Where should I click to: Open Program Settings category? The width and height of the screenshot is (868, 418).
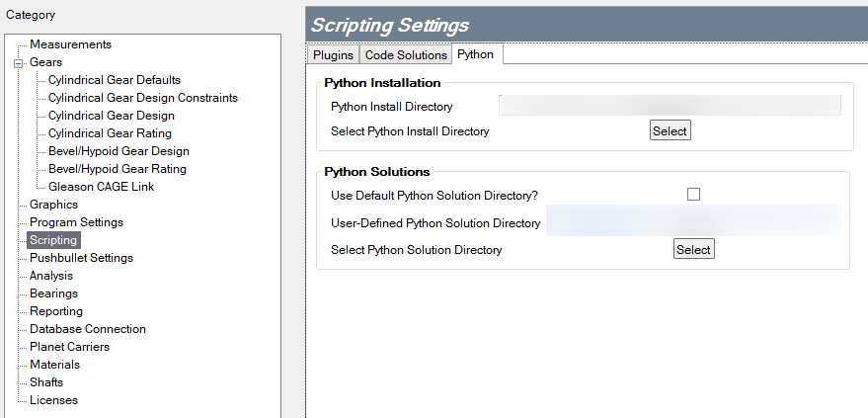pyautogui.click(x=76, y=222)
